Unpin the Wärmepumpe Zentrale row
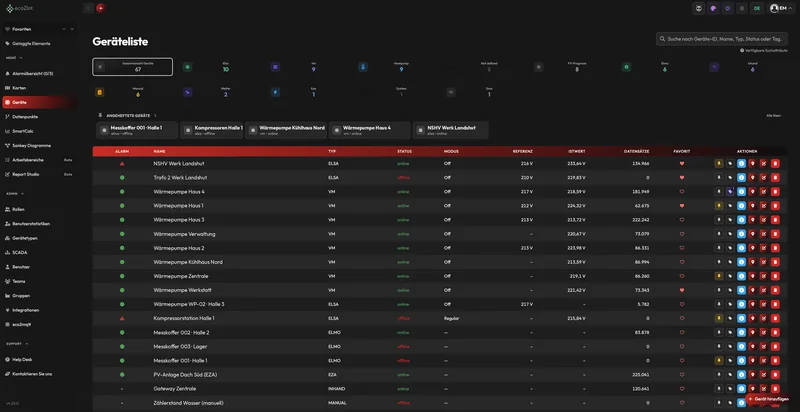The image size is (800, 412). (x=719, y=276)
